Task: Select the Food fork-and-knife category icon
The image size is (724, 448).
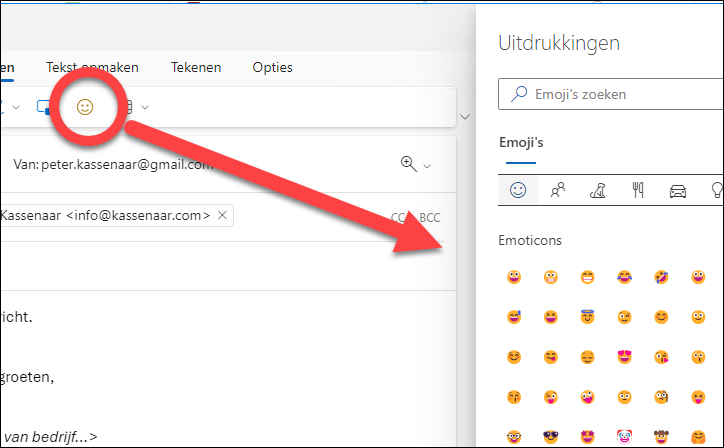Action: pos(638,190)
